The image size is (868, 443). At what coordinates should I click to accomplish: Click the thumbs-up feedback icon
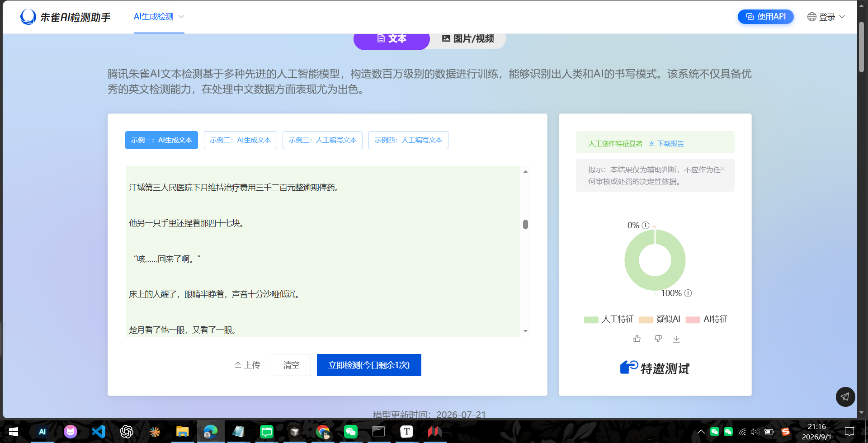click(637, 339)
